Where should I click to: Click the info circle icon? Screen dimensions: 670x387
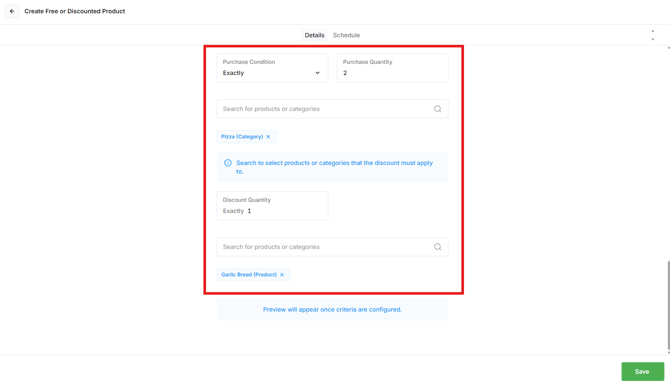click(228, 163)
